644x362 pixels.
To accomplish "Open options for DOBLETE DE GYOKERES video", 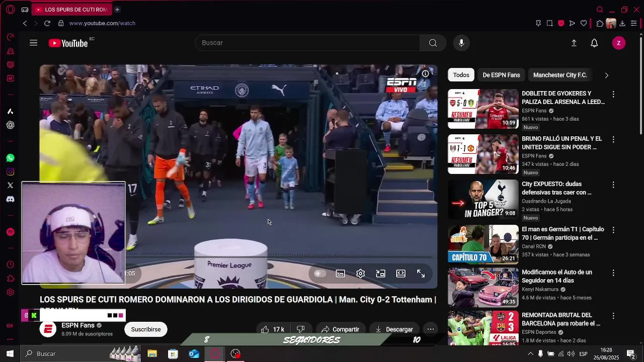I will pos(613,94).
